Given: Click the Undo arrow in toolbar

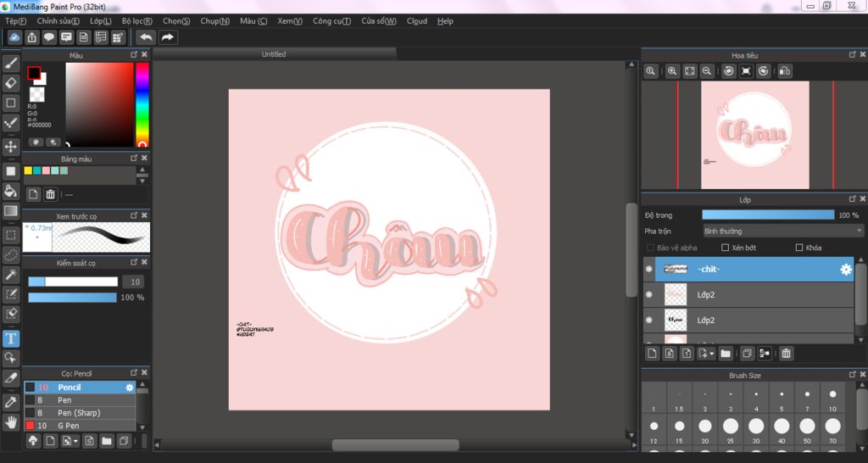Looking at the screenshot, I should (x=146, y=37).
